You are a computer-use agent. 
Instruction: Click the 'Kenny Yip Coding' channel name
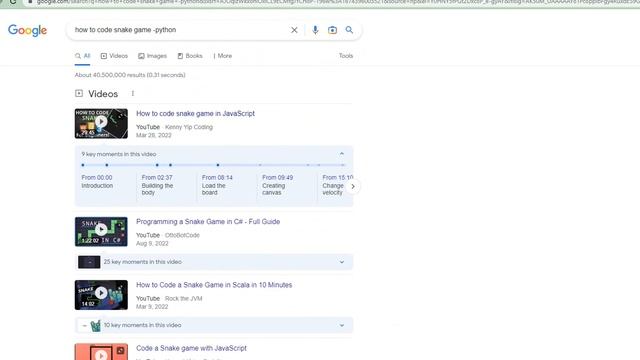point(189,127)
